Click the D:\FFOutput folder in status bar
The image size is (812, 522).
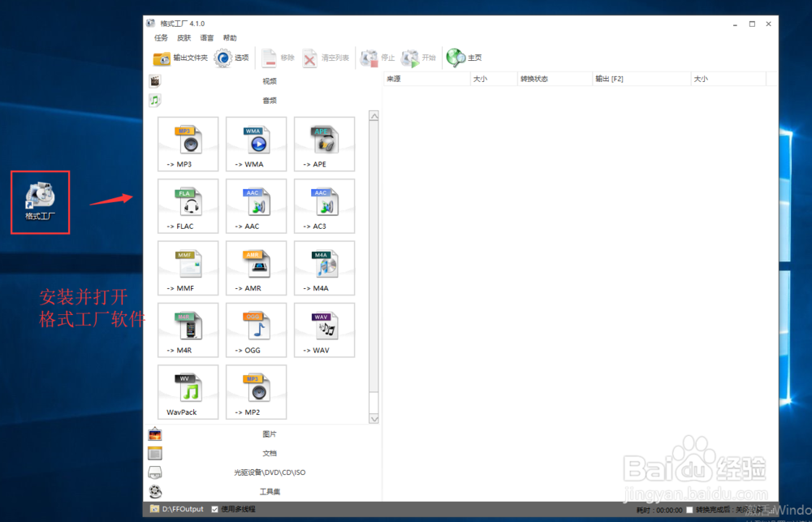click(176, 509)
